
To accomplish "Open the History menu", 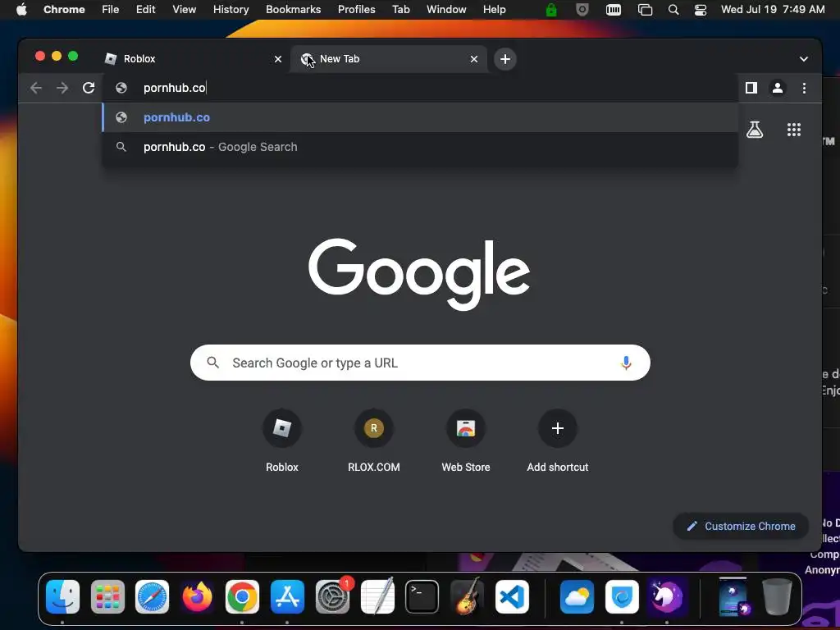I will [231, 10].
